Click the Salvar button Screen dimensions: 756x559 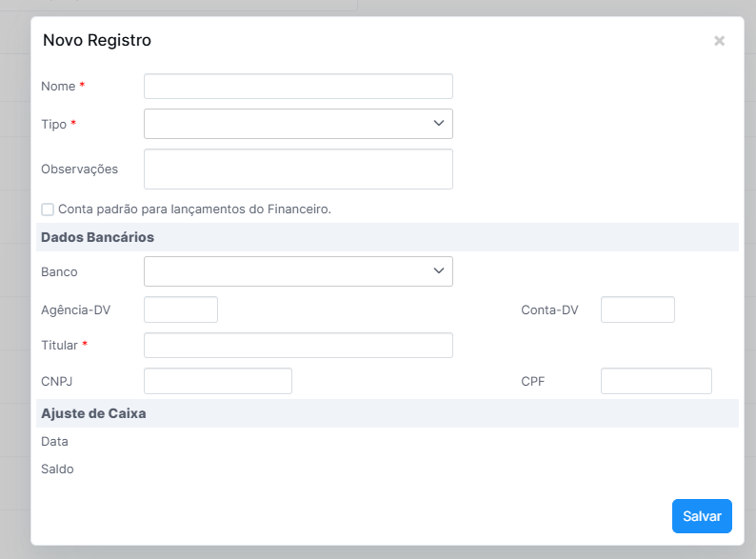click(702, 515)
